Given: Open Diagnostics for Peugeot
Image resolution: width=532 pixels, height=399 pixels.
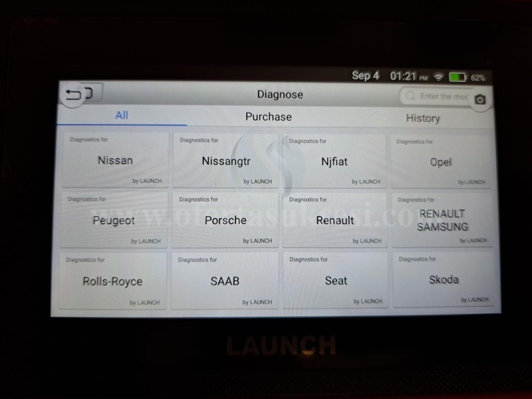Looking at the screenshot, I should pos(114,220).
